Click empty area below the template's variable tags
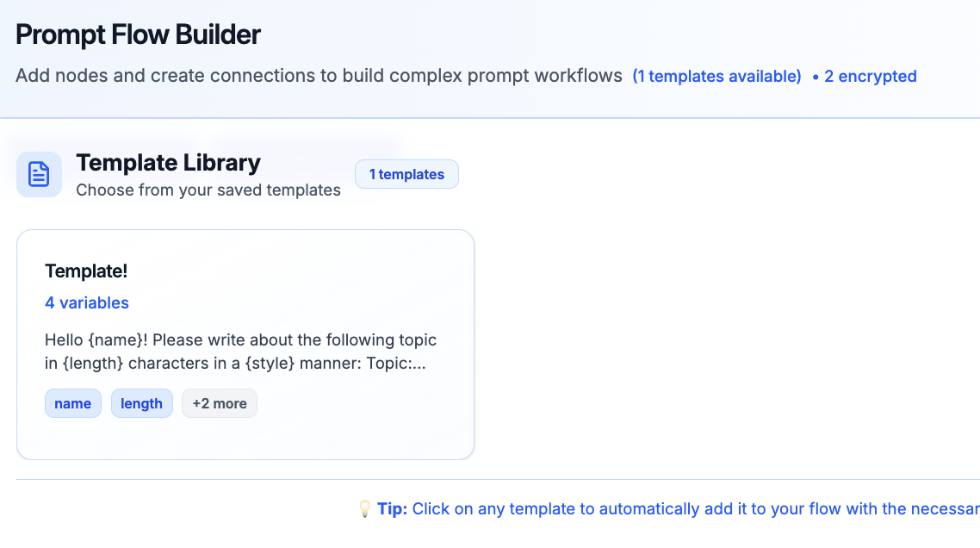This screenshot has width=980, height=548. [x=245, y=439]
